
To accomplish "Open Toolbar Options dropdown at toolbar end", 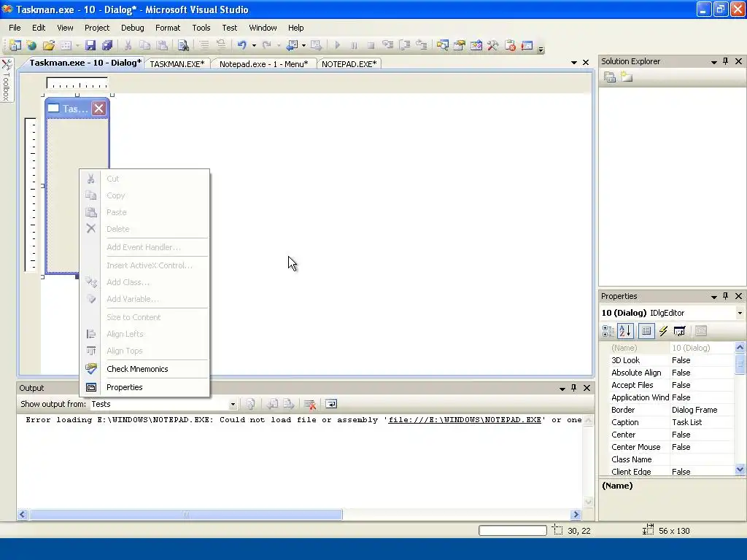I will pyautogui.click(x=541, y=48).
